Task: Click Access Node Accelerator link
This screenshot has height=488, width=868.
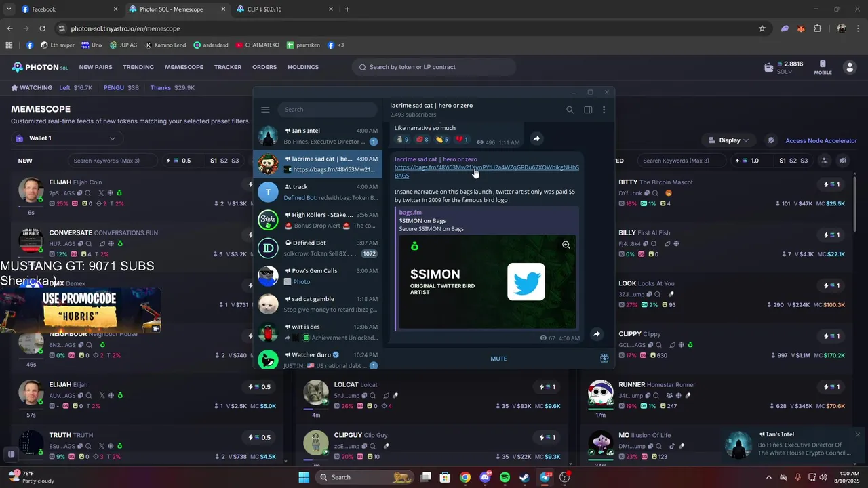Action: (821, 140)
